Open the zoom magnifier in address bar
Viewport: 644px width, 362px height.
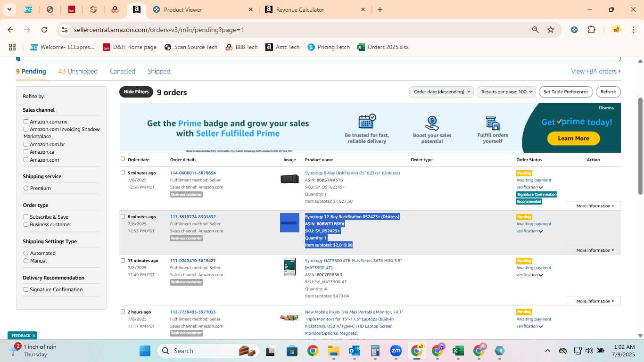tap(535, 29)
